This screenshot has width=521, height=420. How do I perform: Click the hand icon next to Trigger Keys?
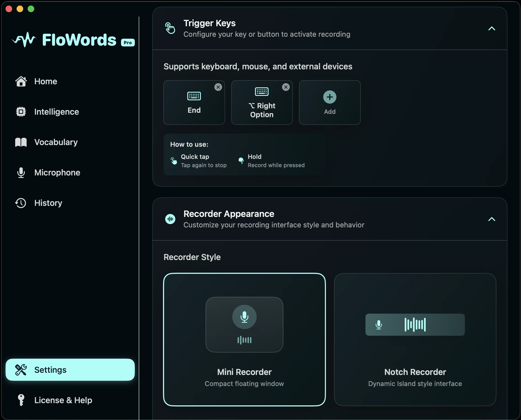point(170,28)
